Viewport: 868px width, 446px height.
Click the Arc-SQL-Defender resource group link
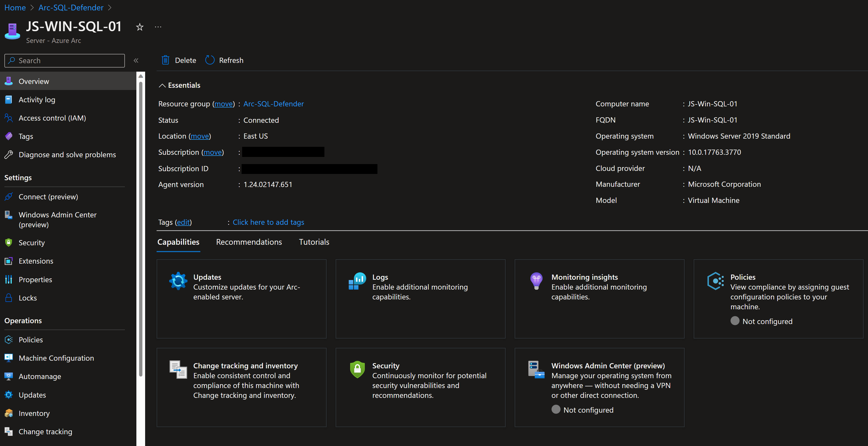click(x=273, y=104)
